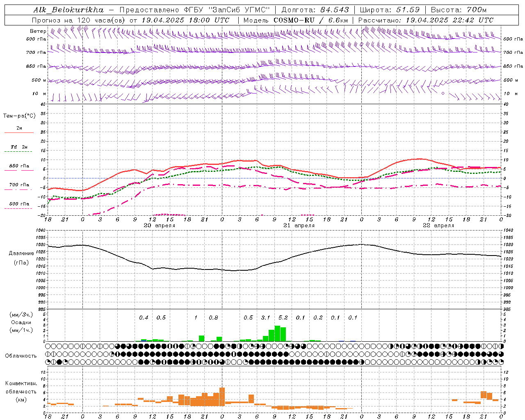Click the 21 апреля date label
This screenshot has width=525, height=420.
coord(299,226)
